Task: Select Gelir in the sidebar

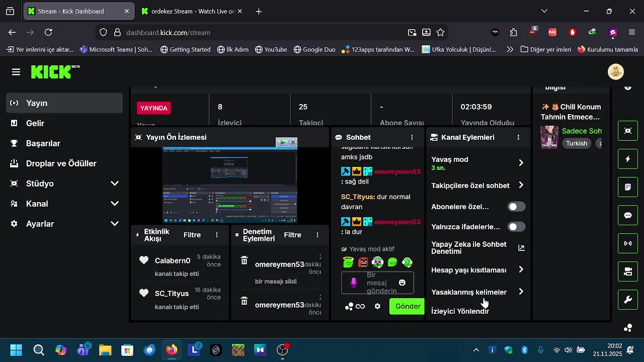Action: (64, 123)
